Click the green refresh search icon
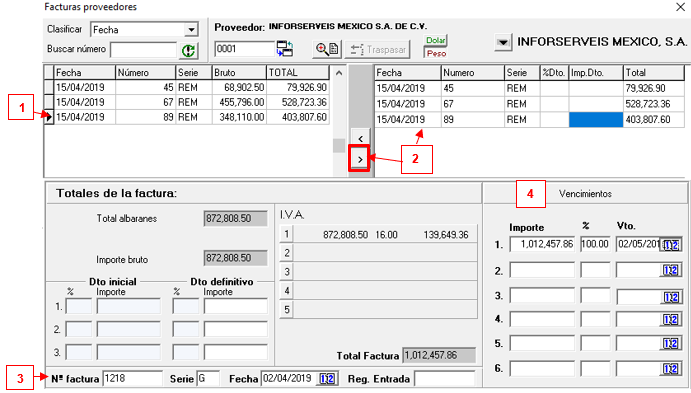 pos(189,51)
